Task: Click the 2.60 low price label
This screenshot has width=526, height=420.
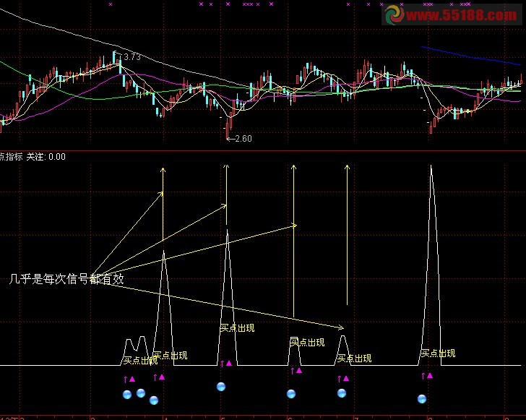Action: coord(243,139)
